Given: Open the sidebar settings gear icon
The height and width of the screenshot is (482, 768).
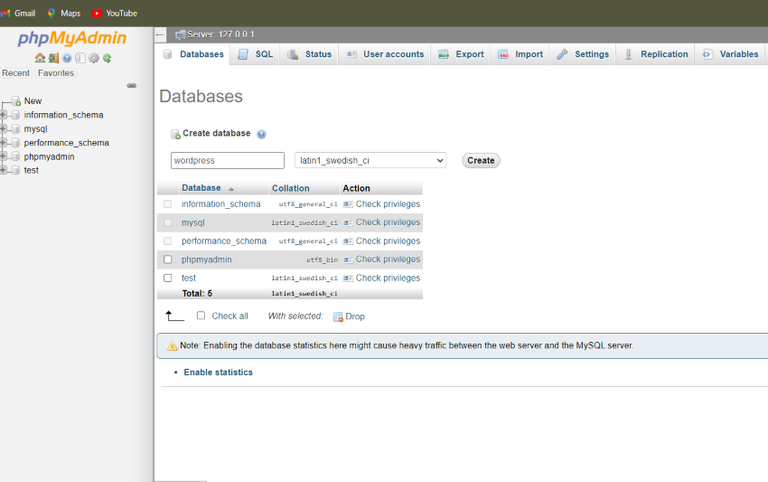Looking at the screenshot, I should [94, 58].
